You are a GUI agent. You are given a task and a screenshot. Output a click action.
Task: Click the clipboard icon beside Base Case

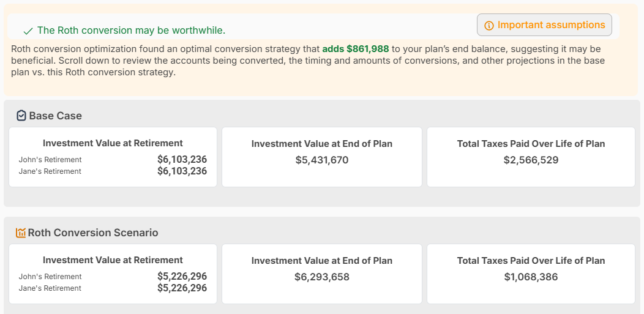pos(21,116)
